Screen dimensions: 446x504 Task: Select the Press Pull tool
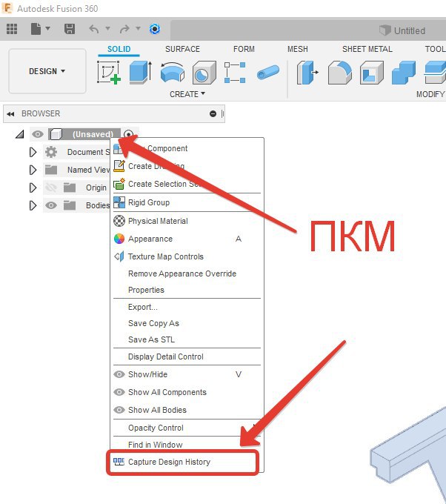click(x=307, y=73)
